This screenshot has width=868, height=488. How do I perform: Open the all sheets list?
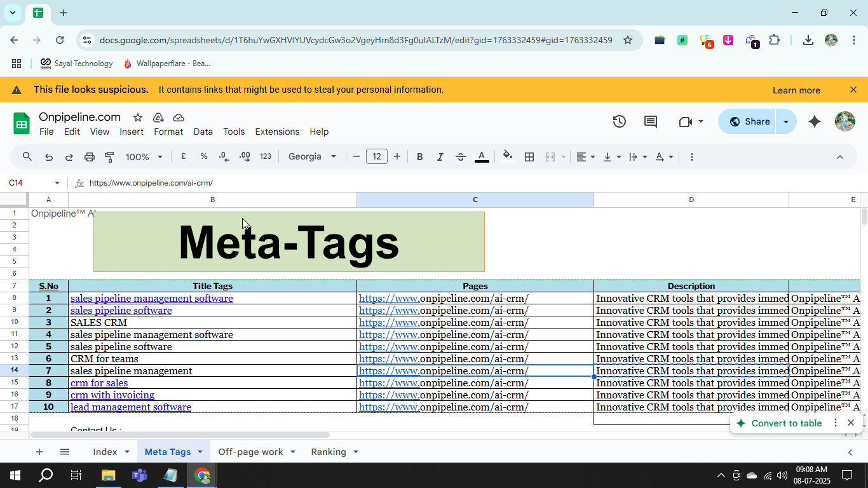(65, 452)
